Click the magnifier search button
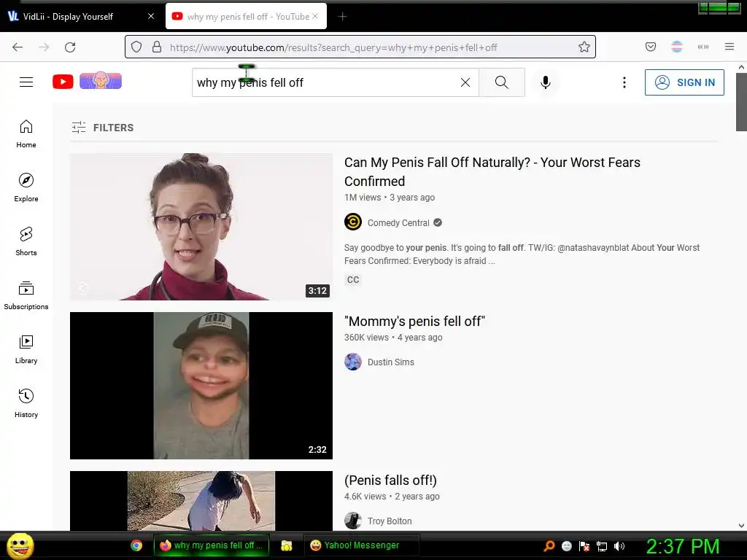 pos(502,82)
